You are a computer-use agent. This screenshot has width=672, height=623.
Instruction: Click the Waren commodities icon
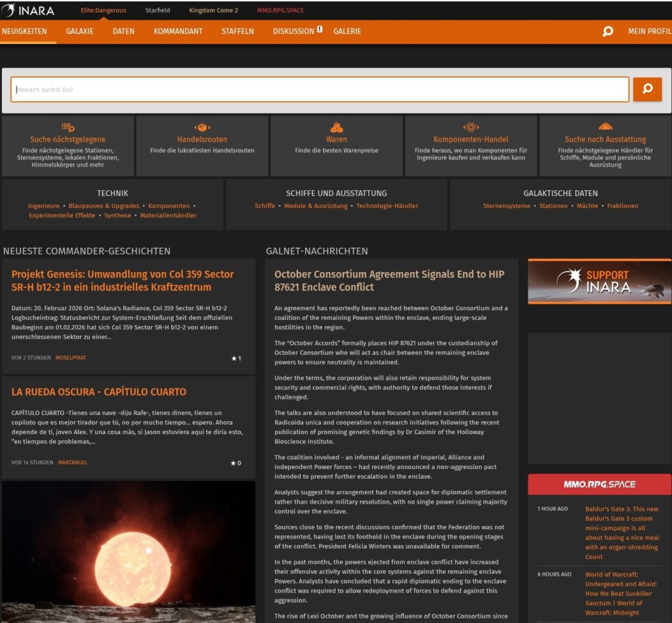pyautogui.click(x=337, y=127)
